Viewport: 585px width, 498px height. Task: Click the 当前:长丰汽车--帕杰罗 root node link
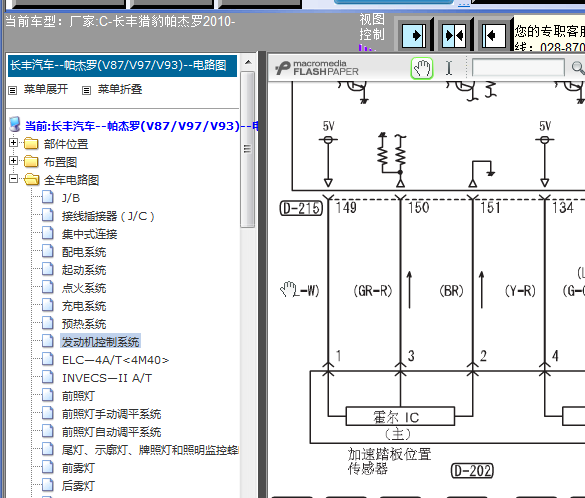(141, 126)
